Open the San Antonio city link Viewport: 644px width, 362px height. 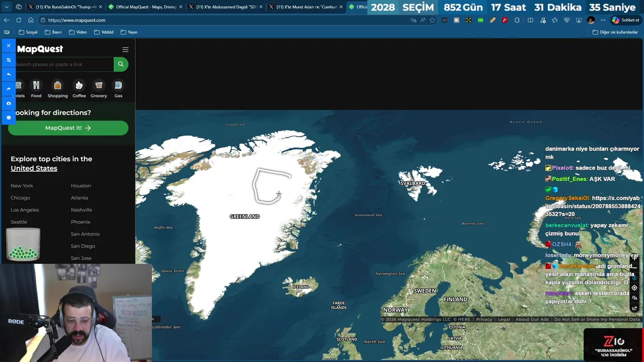(85, 234)
